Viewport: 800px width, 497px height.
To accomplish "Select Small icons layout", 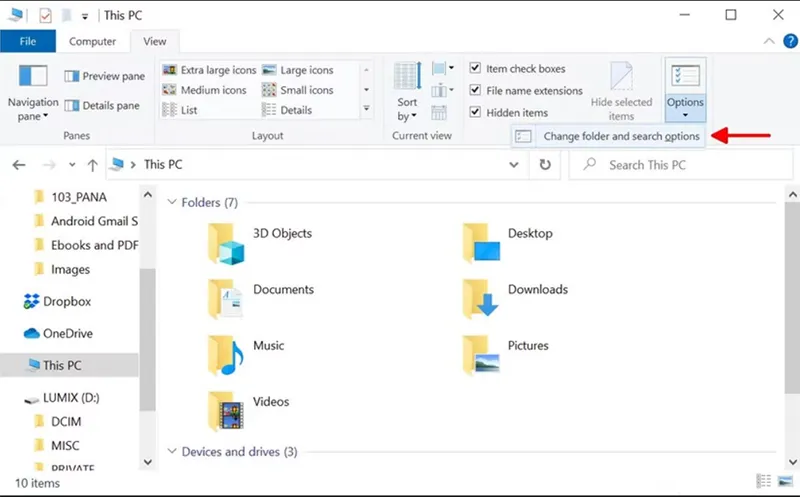I will 297,90.
